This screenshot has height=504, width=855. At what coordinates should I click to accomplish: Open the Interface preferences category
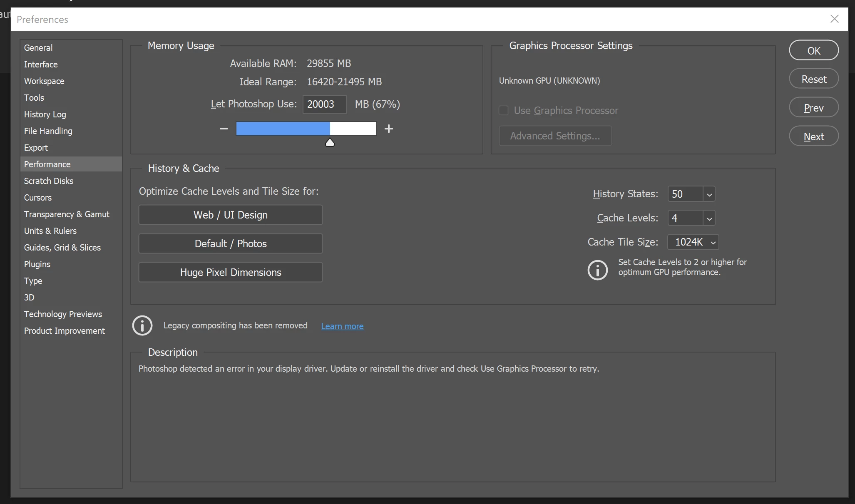tap(41, 65)
